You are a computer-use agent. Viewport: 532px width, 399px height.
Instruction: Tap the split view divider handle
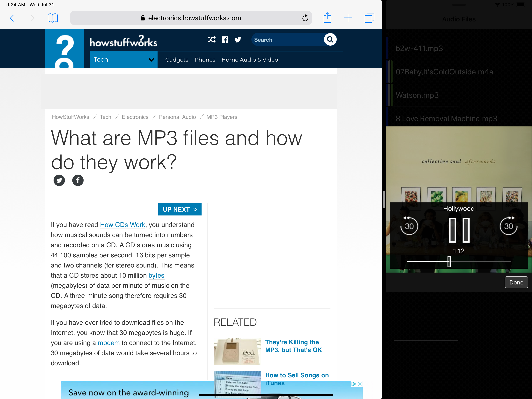384,199
